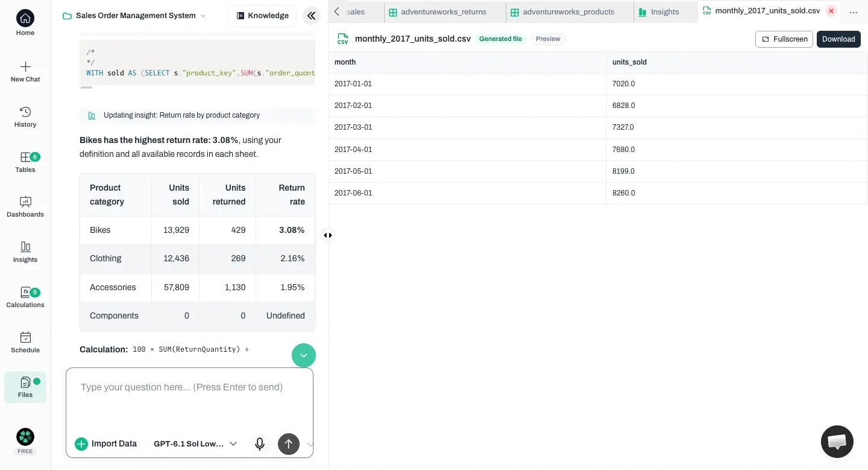
Task: Click the month column header
Action: pyautogui.click(x=467, y=62)
